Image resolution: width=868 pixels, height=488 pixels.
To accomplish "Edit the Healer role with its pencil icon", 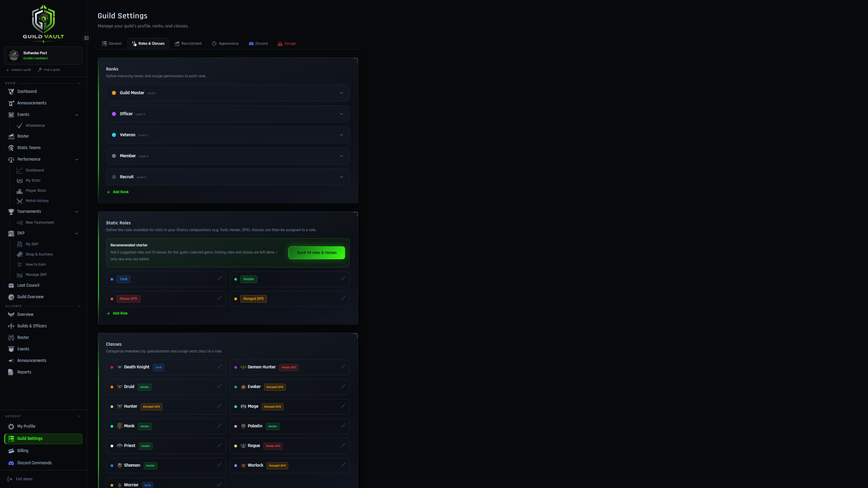I will click(x=343, y=279).
